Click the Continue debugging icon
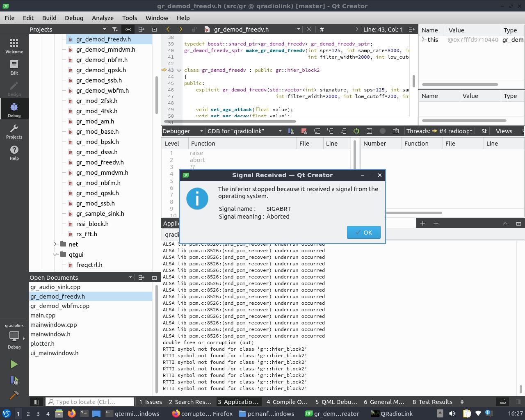This screenshot has width=525, height=420. (x=291, y=131)
